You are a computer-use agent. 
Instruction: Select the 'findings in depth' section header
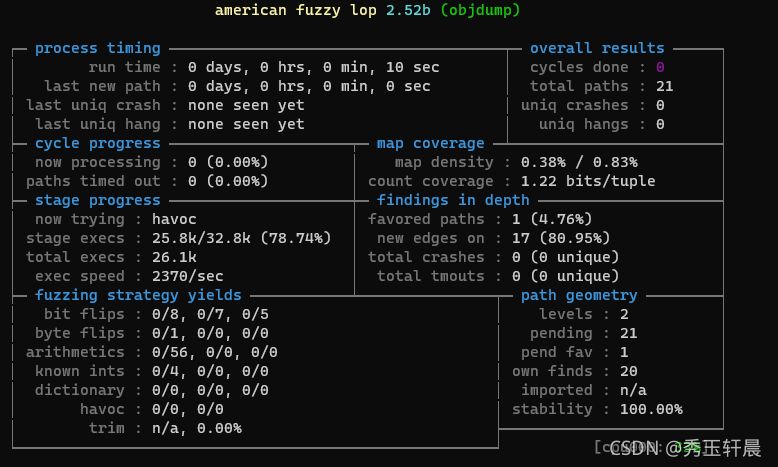pyautogui.click(x=453, y=200)
